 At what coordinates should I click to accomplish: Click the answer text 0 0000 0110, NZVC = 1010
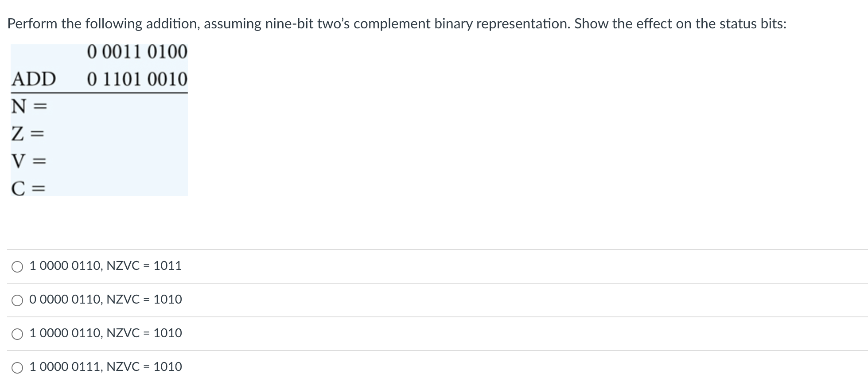click(x=105, y=300)
